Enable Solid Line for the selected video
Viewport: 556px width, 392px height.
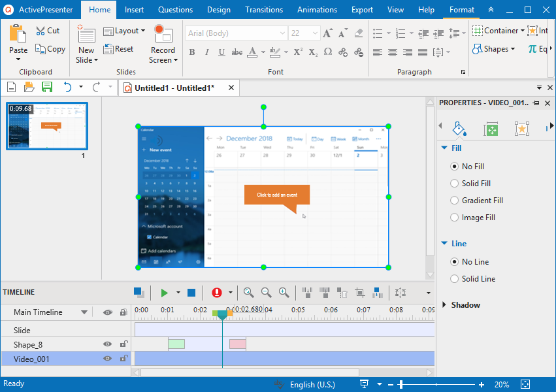[454, 278]
